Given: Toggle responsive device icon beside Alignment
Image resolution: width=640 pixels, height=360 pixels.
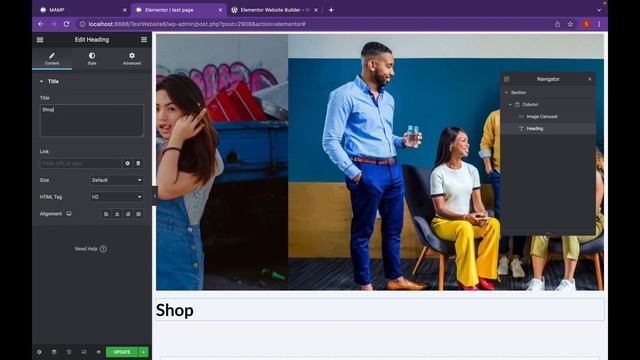Looking at the screenshot, I should (x=69, y=213).
